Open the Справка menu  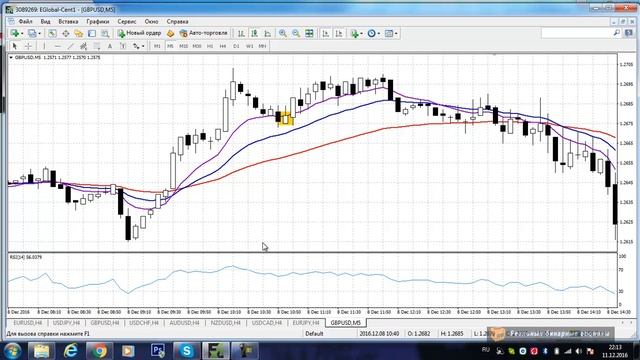(x=177, y=21)
